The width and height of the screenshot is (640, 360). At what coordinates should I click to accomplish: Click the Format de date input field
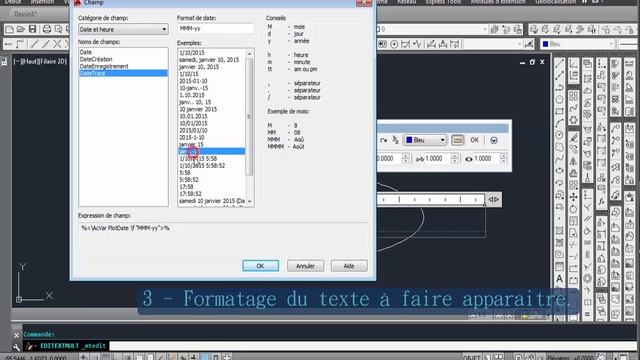[x=216, y=29]
